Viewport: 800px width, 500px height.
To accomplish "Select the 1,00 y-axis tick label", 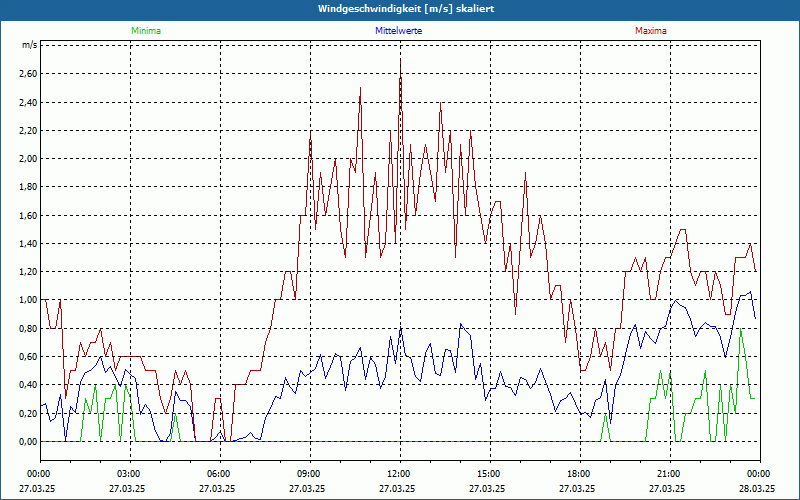I will pyautogui.click(x=27, y=300).
